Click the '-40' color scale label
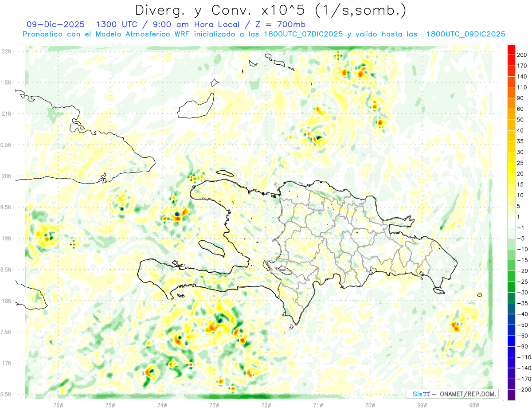The image size is (532, 411). point(522,314)
